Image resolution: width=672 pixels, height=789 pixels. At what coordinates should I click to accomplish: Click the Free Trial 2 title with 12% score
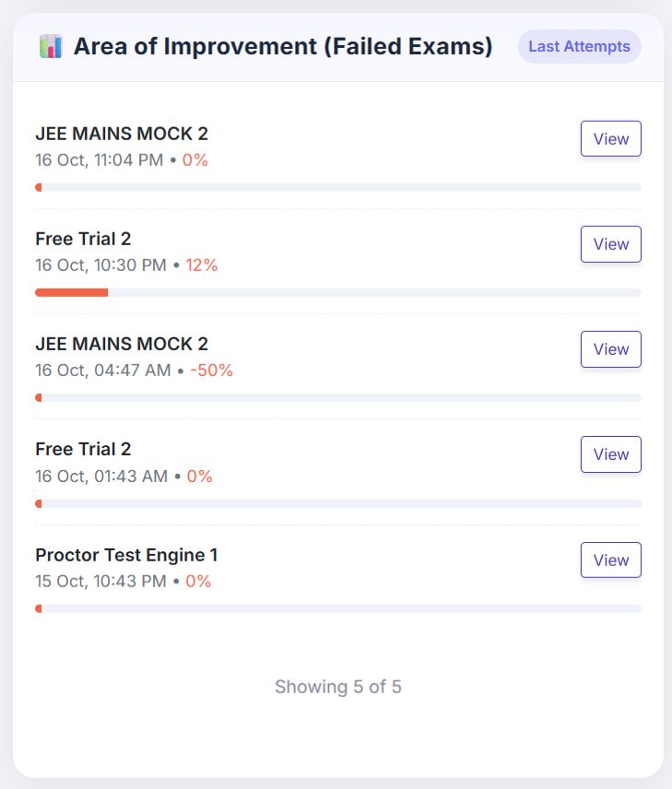coord(83,239)
